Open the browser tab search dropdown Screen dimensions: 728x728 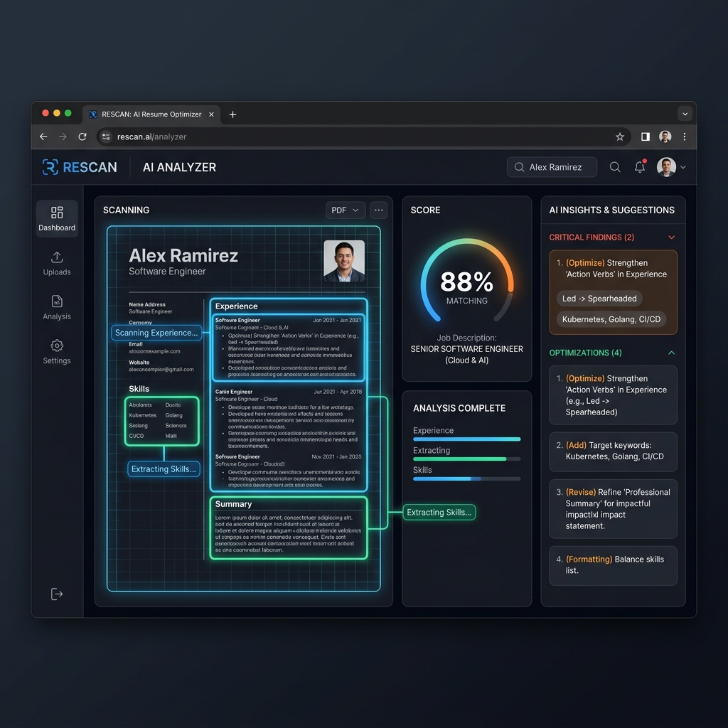(x=685, y=114)
